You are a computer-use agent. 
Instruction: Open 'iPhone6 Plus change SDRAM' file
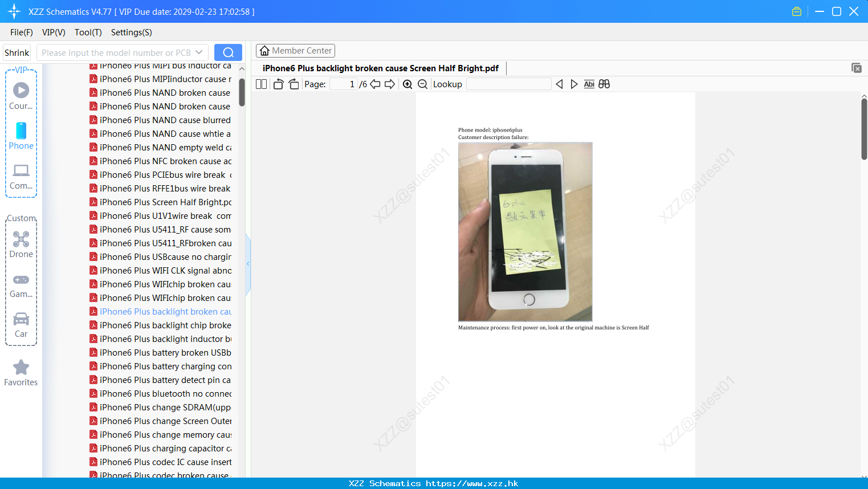click(160, 407)
